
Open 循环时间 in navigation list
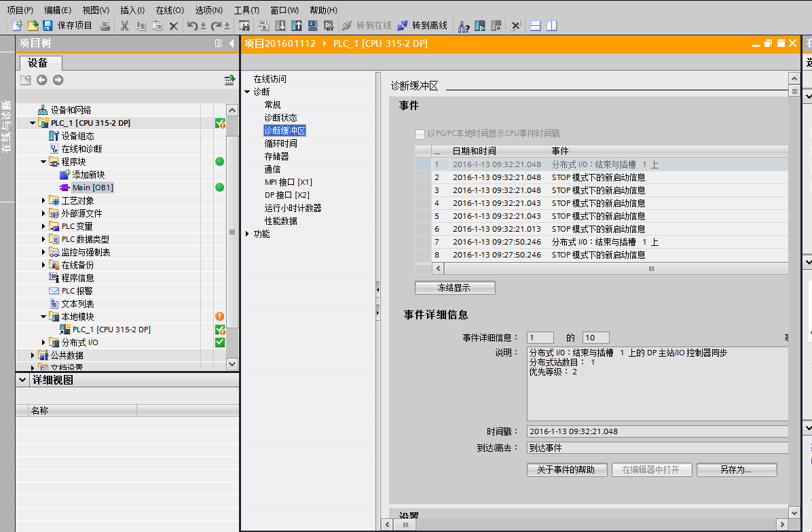coord(280,143)
